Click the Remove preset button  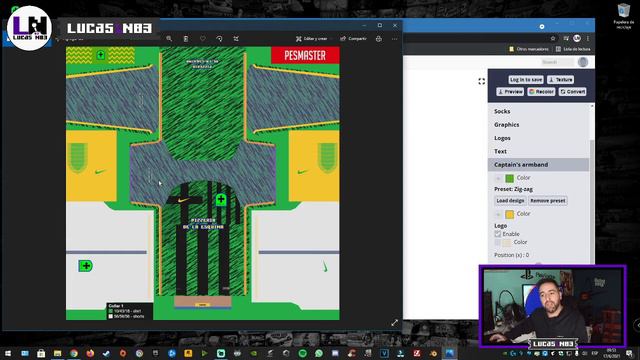click(x=548, y=200)
